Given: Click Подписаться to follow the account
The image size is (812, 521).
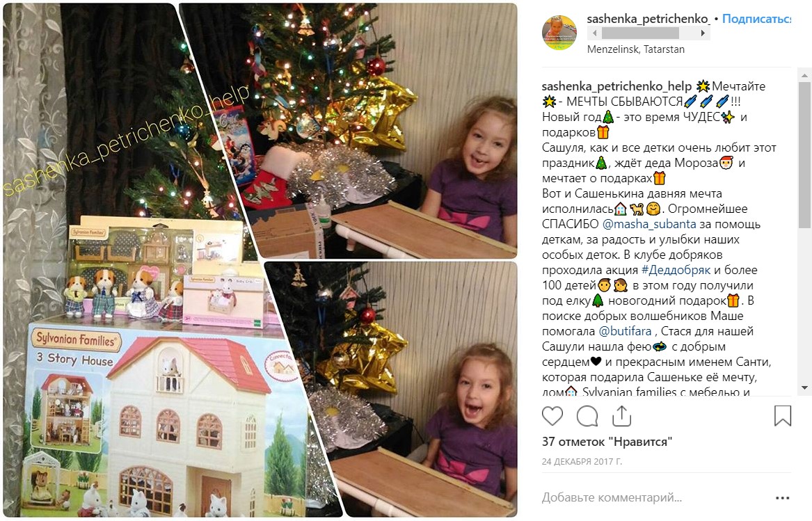Looking at the screenshot, I should tap(756, 19).
